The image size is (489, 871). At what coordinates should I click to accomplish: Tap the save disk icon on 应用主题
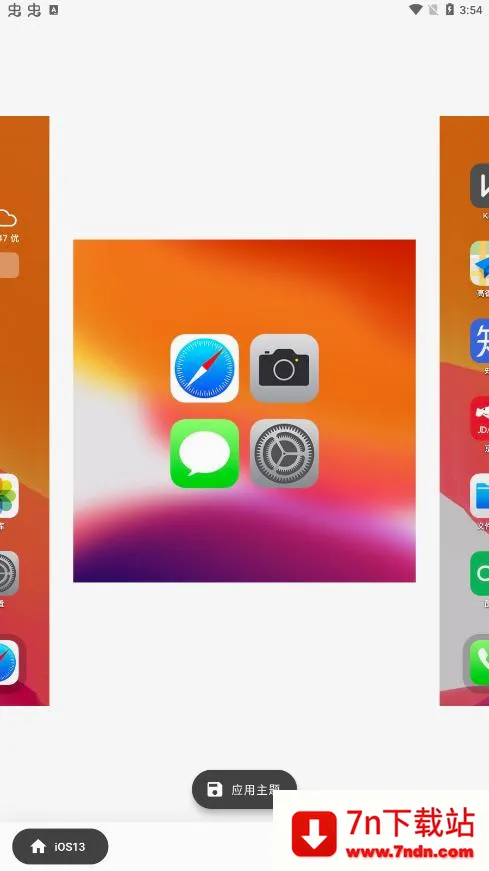pos(214,789)
